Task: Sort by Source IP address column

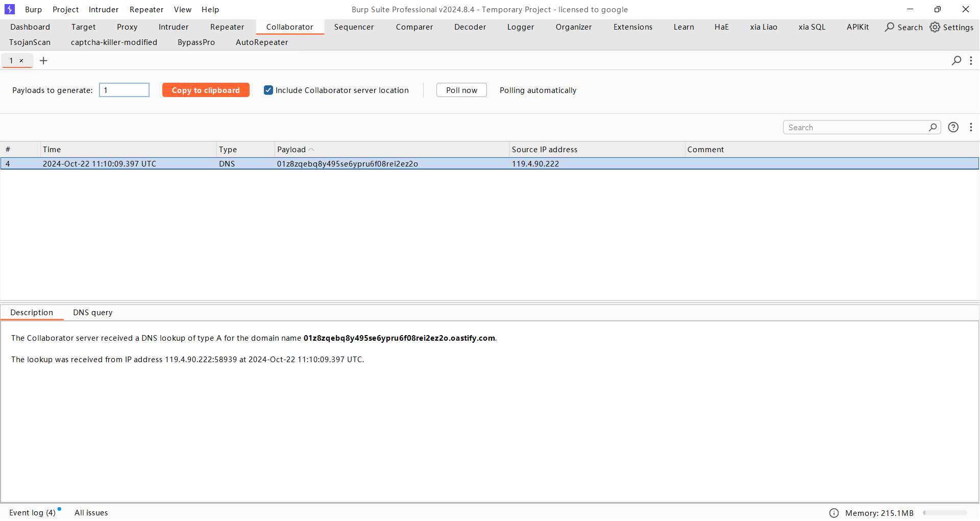Action: [597, 150]
